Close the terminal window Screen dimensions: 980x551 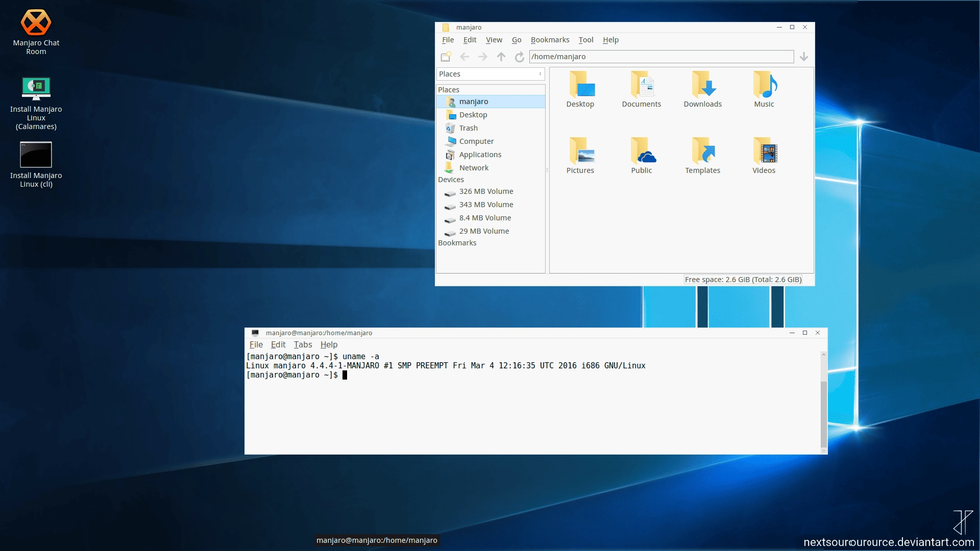coord(818,333)
